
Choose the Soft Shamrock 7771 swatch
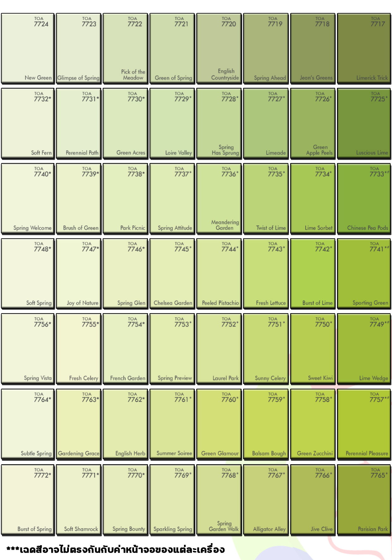[x=79, y=500]
